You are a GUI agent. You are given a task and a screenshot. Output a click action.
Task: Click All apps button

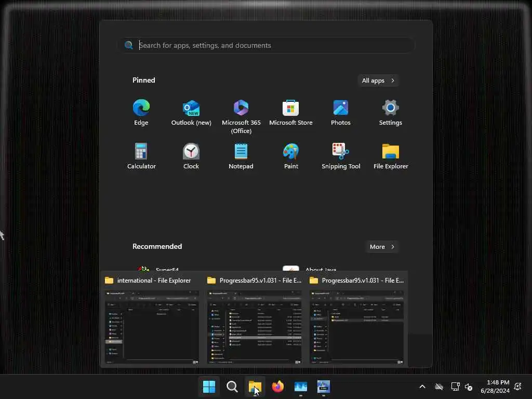378,81
